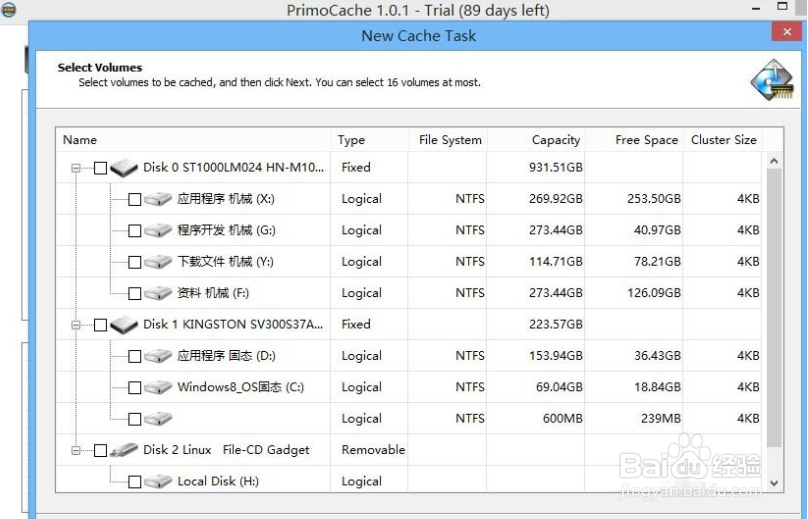Click the drive icon for volume Y:
The height and width of the screenshot is (519, 808).
coord(158,262)
